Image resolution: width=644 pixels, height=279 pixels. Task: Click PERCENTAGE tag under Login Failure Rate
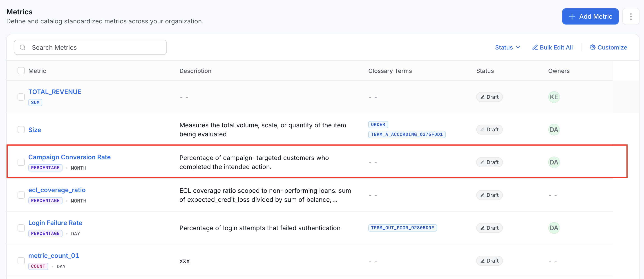pyautogui.click(x=45, y=233)
